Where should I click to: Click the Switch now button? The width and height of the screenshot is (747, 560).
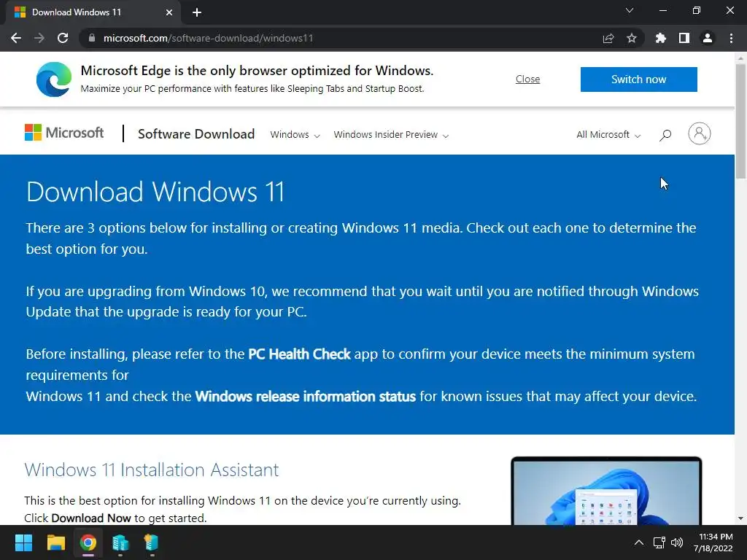639,79
